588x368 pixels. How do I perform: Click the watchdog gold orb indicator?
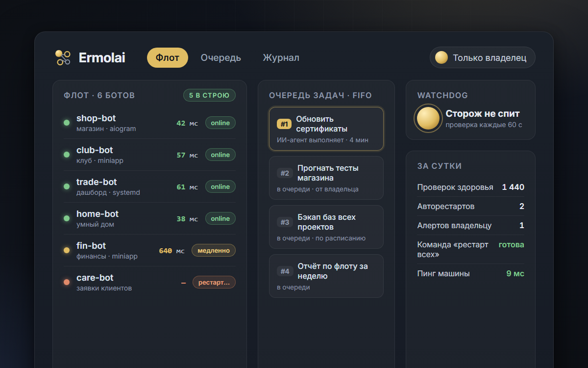[x=428, y=118]
